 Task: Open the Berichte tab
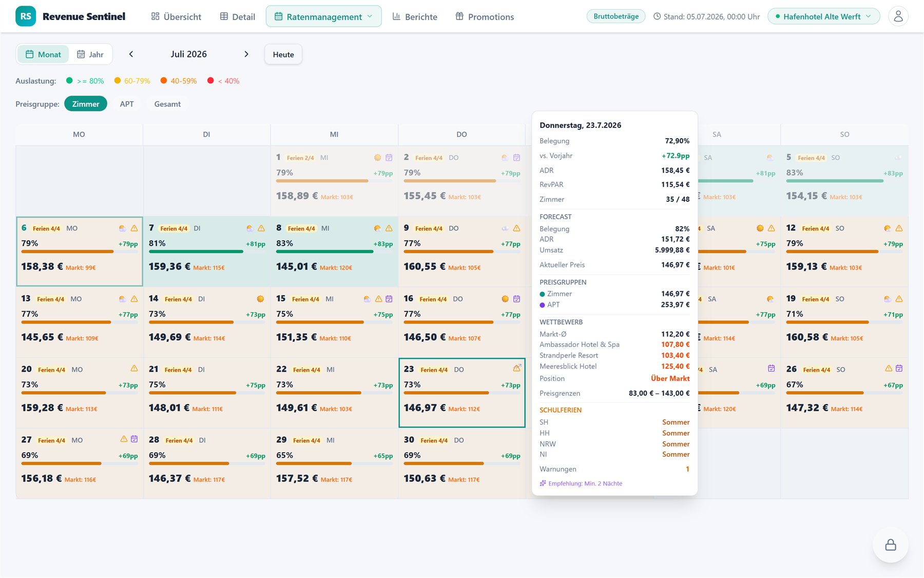pyautogui.click(x=415, y=16)
